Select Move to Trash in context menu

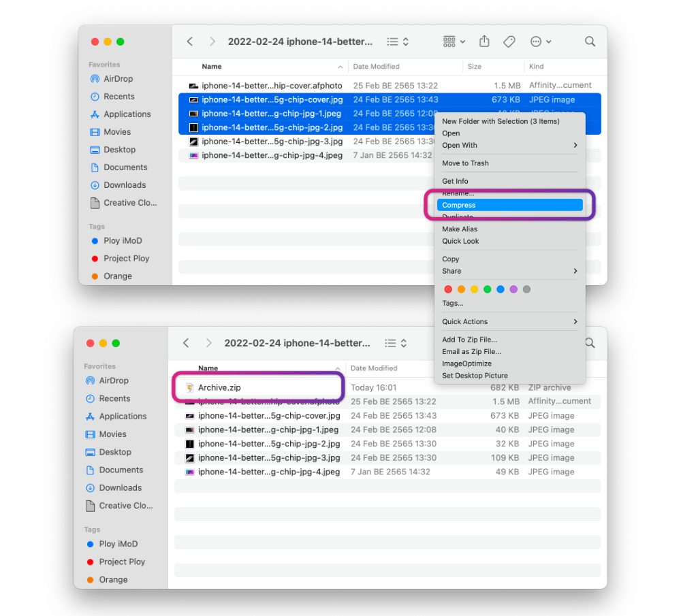click(465, 163)
